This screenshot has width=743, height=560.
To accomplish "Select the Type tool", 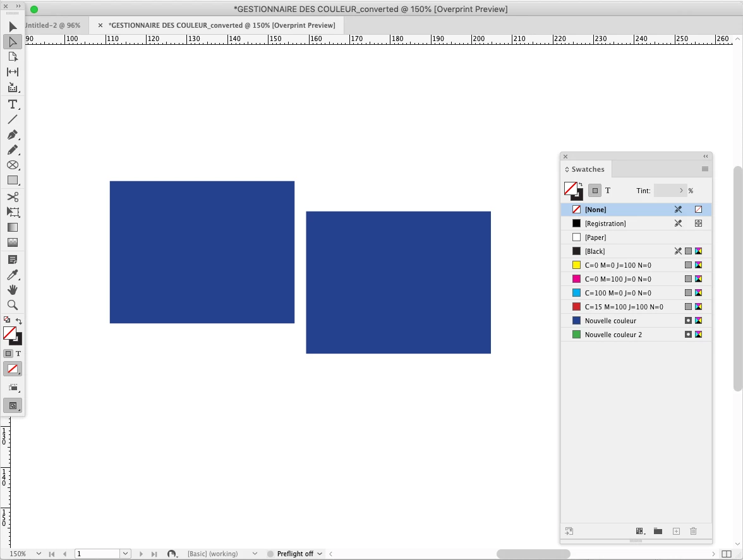I will [13, 104].
